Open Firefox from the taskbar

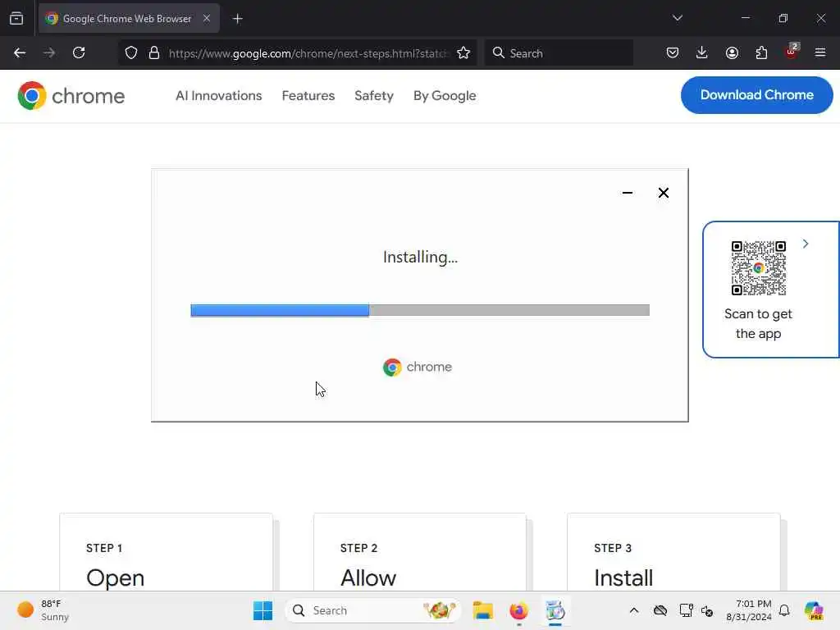[518, 610]
